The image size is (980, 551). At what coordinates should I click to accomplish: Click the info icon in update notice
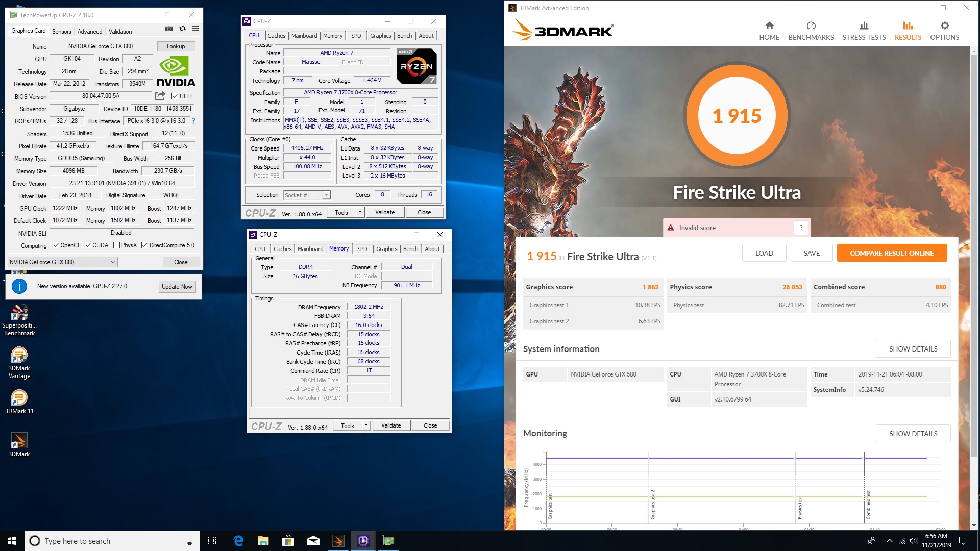(x=19, y=286)
